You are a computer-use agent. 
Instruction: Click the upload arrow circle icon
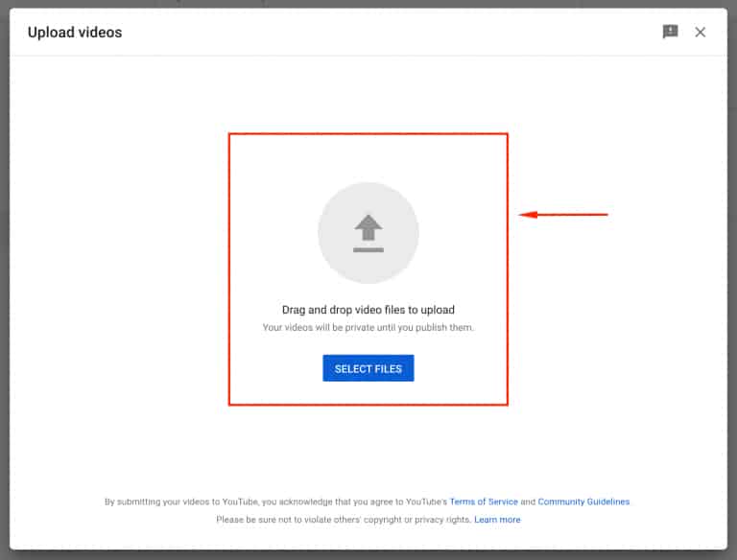(368, 233)
